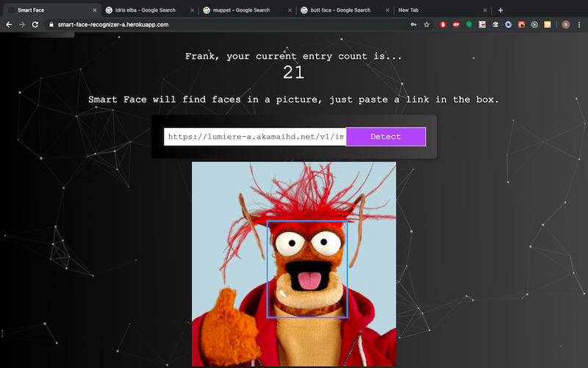The image size is (588, 368).
Task: Switch to muppet Google Search tab
Action: click(x=248, y=10)
